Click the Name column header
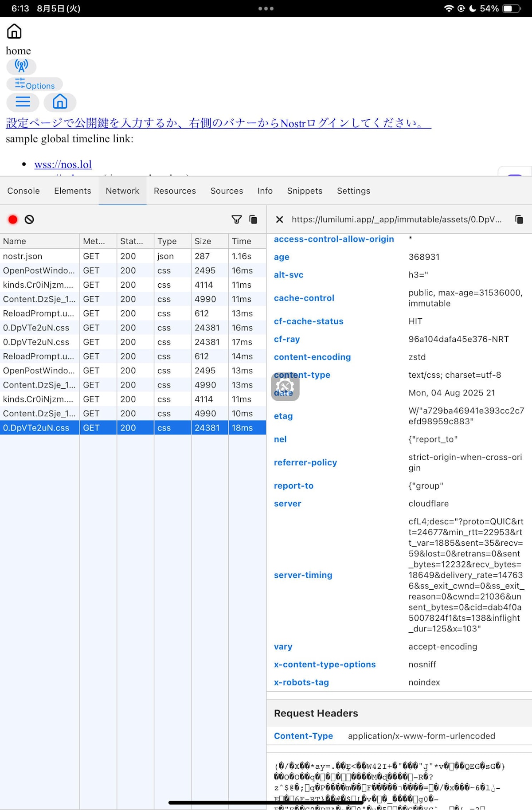The height and width of the screenshot is (810, 532). point(40,241)
